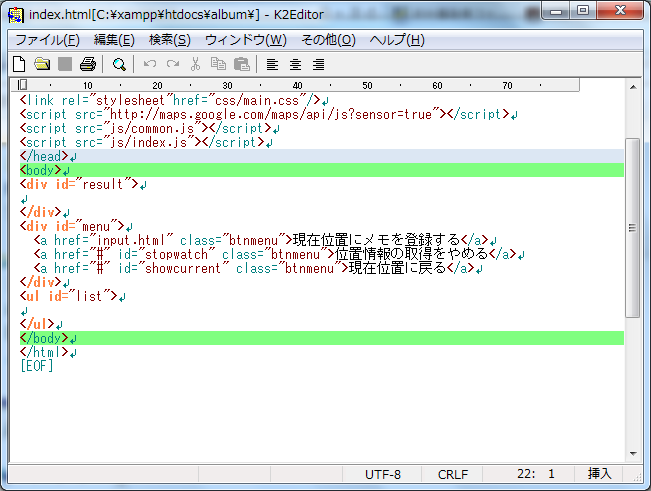Click the </head> line
The image size is (651, 491).
click(x=322, y=156)
